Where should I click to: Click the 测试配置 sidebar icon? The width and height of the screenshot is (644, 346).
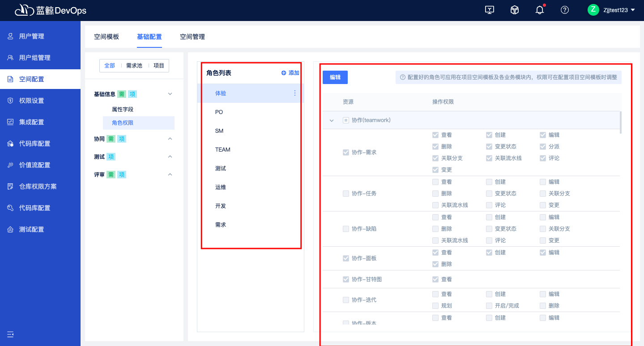pos(10,229)
